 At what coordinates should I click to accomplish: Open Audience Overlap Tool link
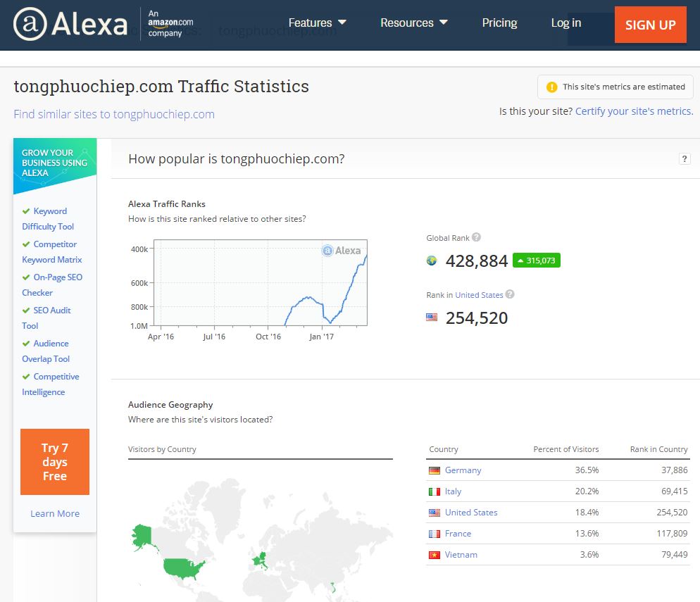pos(46,351)
